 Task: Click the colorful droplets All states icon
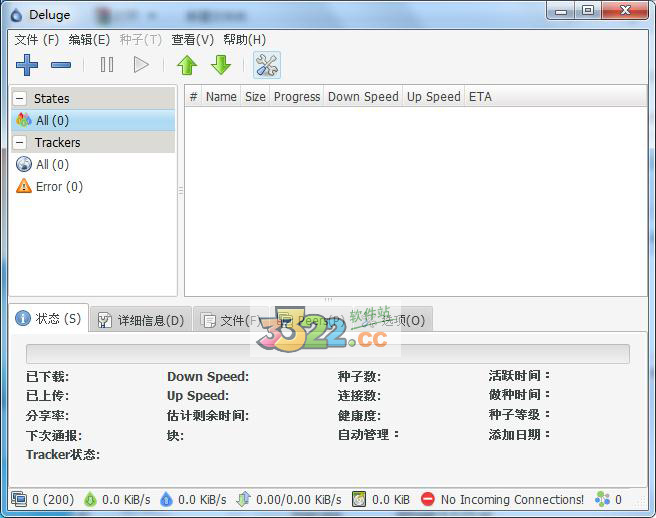(x=24, y=121)
